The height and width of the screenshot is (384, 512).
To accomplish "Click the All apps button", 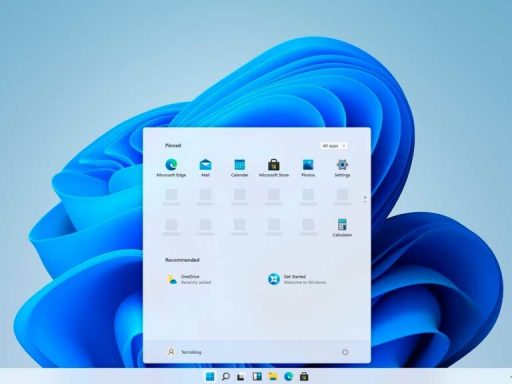I will tap(334, 146).
